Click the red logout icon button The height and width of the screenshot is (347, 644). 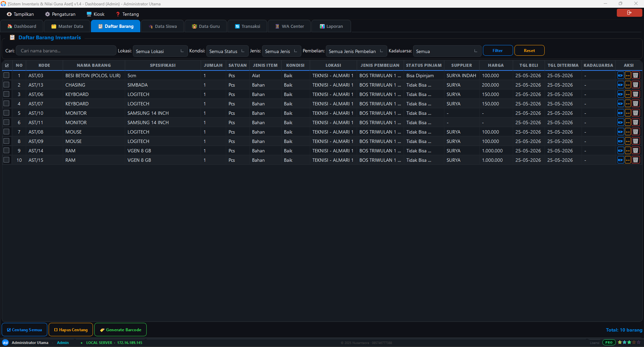[629, 13]
